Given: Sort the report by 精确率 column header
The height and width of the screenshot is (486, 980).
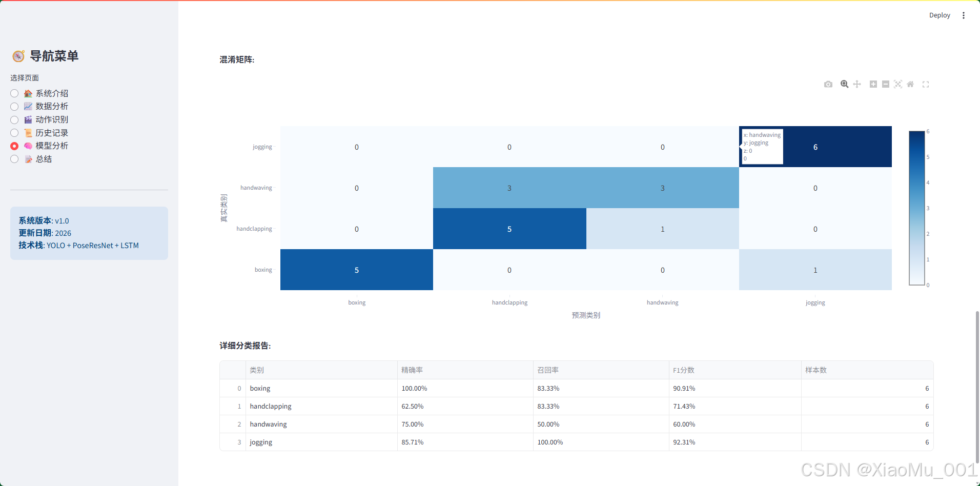Looking at the screenshot, I should 465,370.
